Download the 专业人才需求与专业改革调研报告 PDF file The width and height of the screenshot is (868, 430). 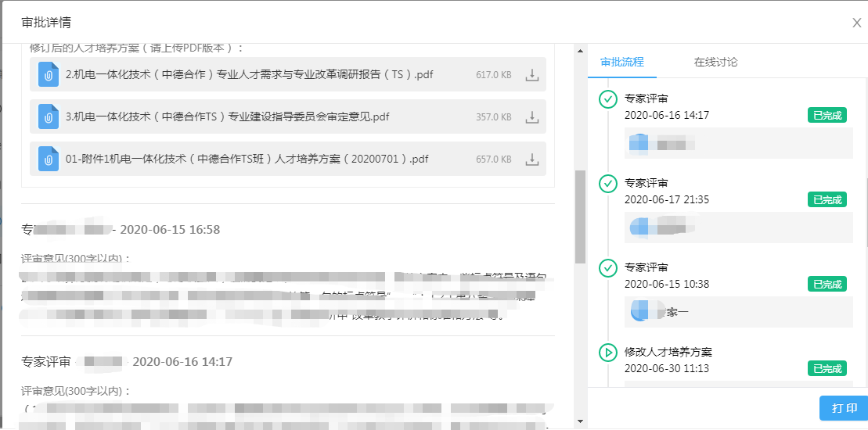[532, 75]
